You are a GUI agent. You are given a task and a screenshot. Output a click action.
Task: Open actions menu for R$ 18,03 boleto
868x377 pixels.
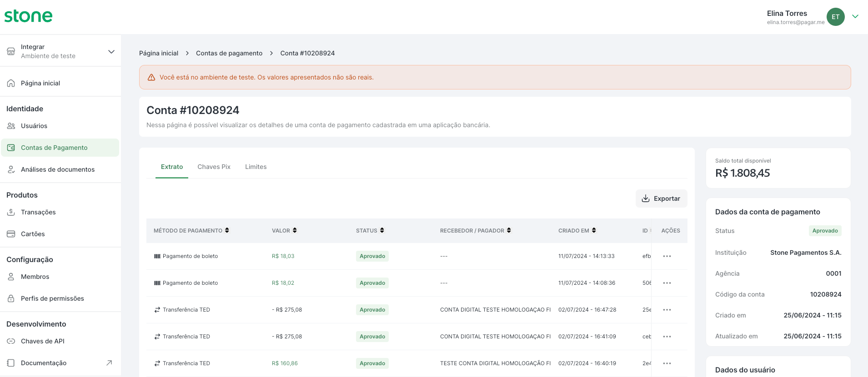pyautogui.click(x=667, y=256)
